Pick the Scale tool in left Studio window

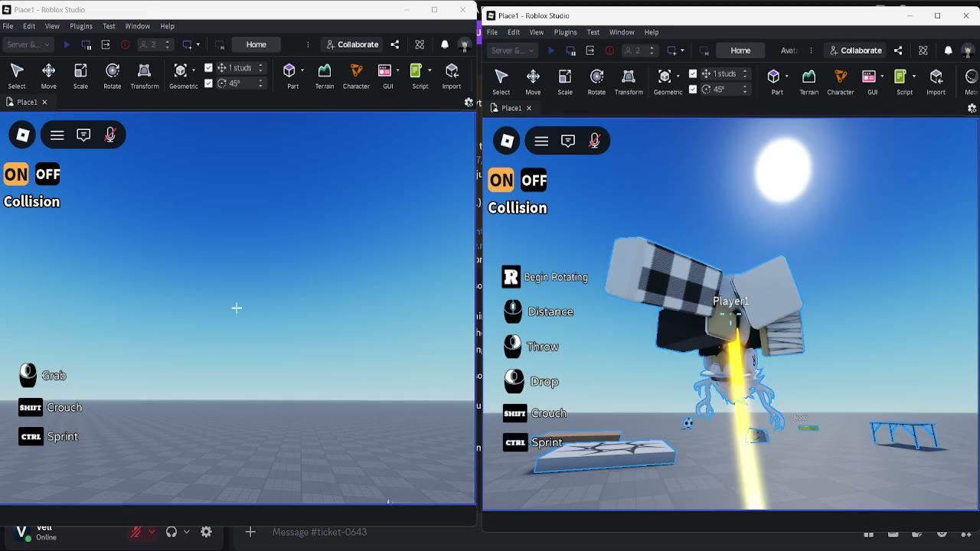click(80, 75)
